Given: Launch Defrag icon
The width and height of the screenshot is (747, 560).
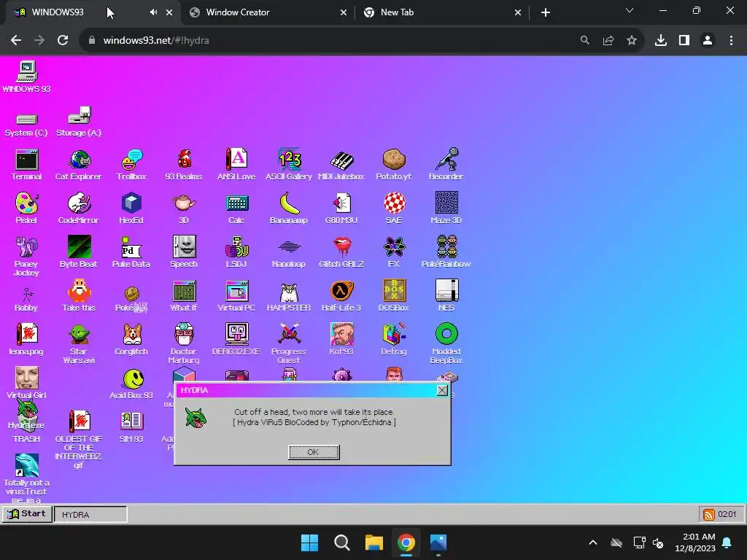Looking at the screenshot, I should click(x=394, y=340).
